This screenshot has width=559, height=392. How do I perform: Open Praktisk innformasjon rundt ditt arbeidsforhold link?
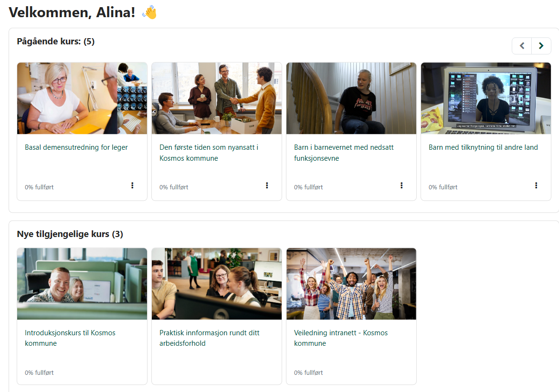click(209, 338)
